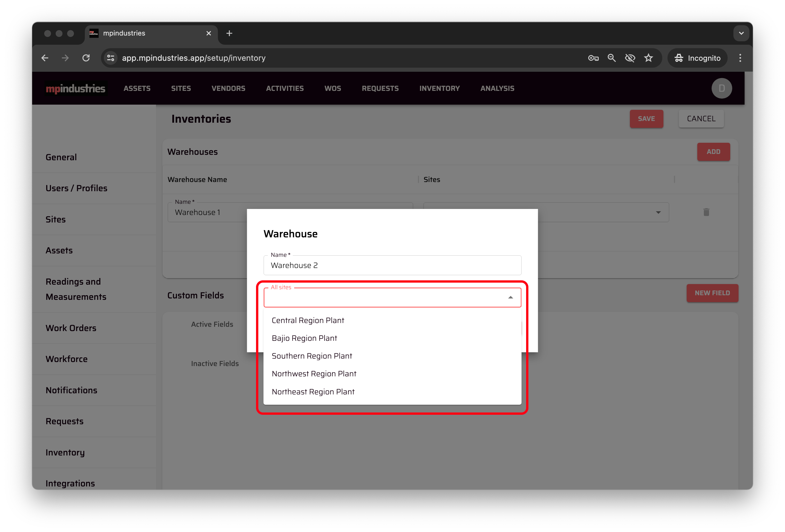Open the Chrome three-dot menu
Screen dimensions: 785x532
(740, 58)
